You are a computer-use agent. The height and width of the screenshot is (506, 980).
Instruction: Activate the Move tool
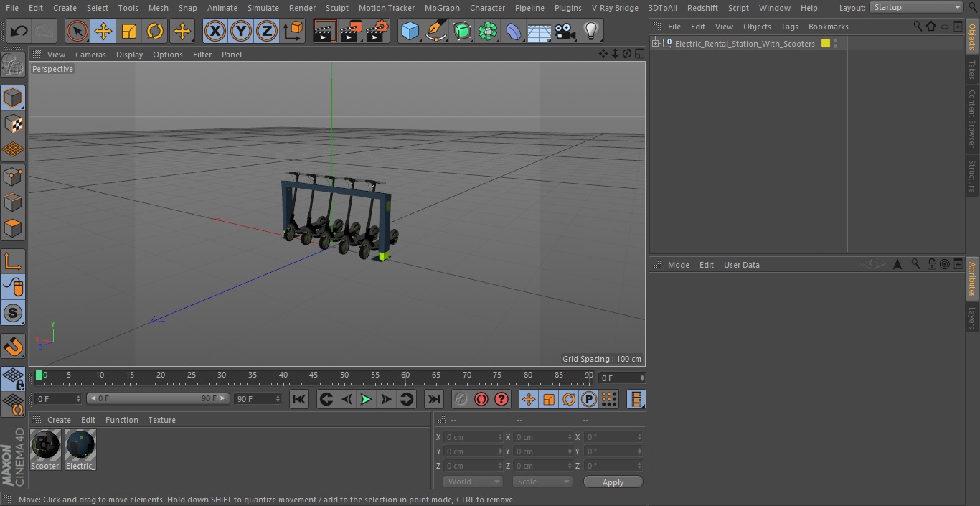click(x=103, y=31)
